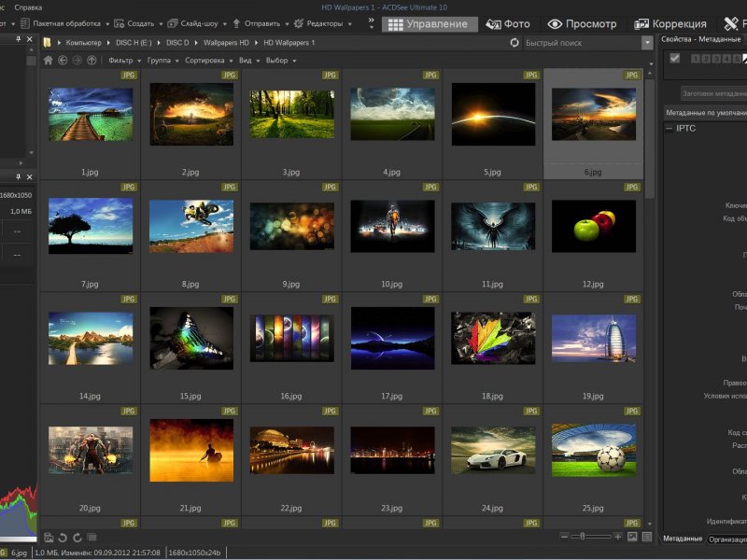The height and width of the screenshot is (560, 747).
Task: Open the Вид dropdown
Action: click(249, 61)
